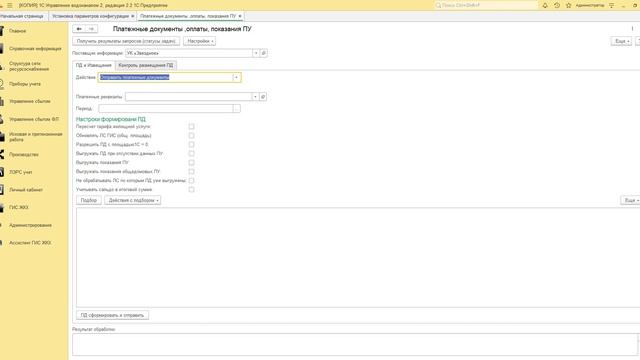The height and width of the screenshot is (360, 640).
Task: Open the Еще menu above the list
Action: pos(630,200)
